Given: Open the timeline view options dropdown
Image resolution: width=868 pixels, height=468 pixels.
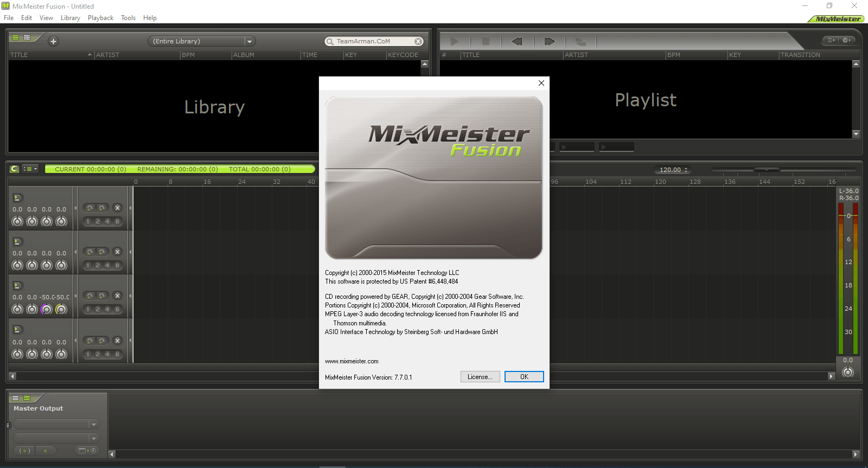Looking at the screenshot, I should [x=30, y=169].
